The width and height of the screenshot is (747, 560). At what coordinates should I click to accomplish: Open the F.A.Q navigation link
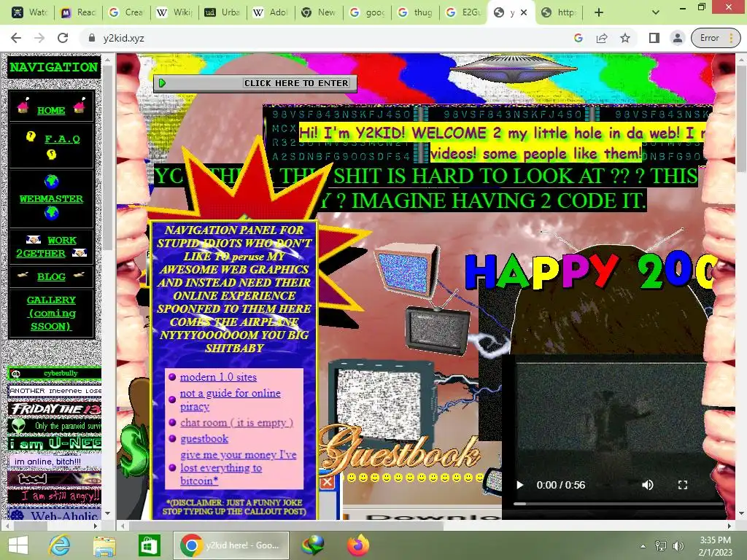pos(63,139)
